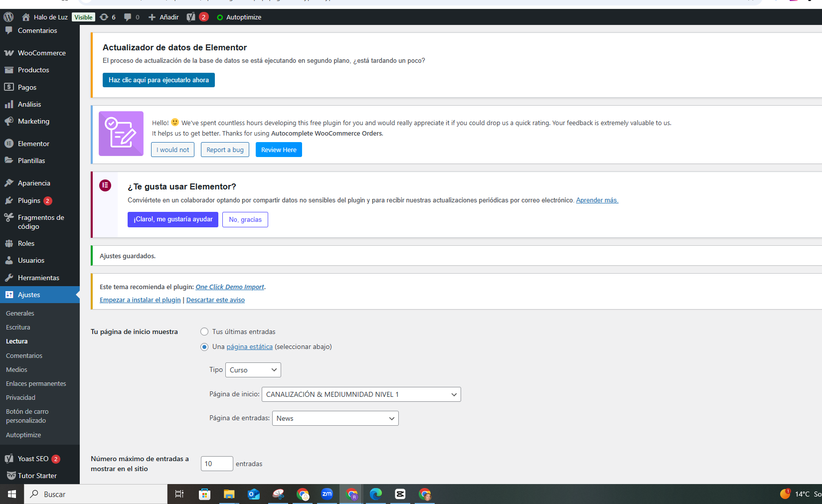This screenshot has height=504, width=822.
Task: Open Página de inicio dropdown
Action: point(361,394)
